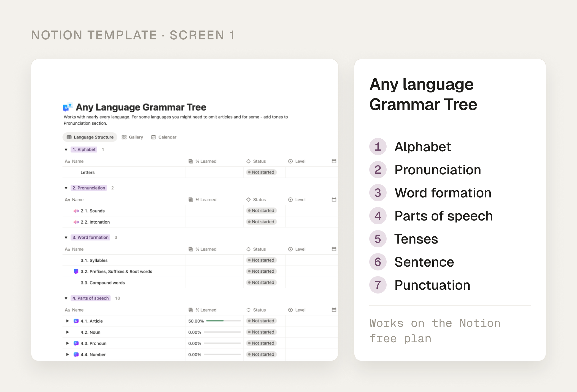This screenshot has height=392, width=577.
Task: Click the purple icon beside 3.2. Prefixes, Suffixes
Action: coord(76,271)
